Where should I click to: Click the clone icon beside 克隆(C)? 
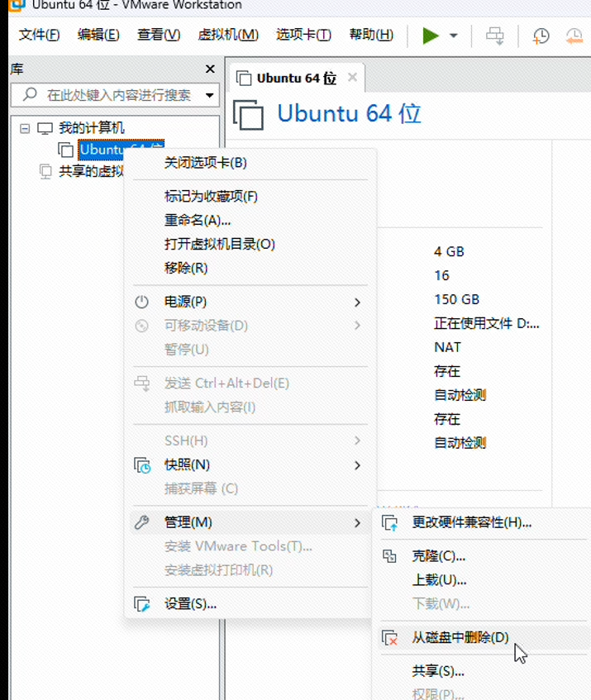click(389, 556)
